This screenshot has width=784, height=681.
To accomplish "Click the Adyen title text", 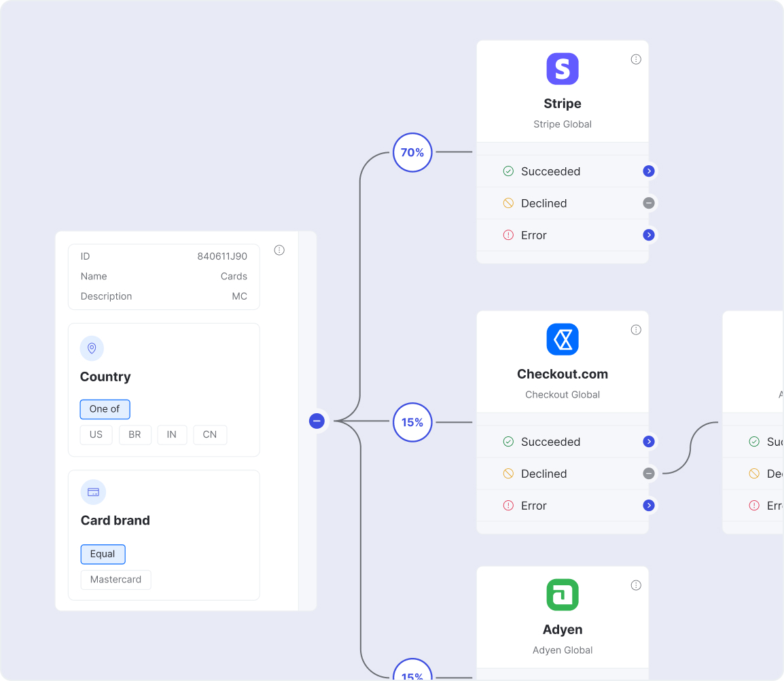I will click(563, 629).
